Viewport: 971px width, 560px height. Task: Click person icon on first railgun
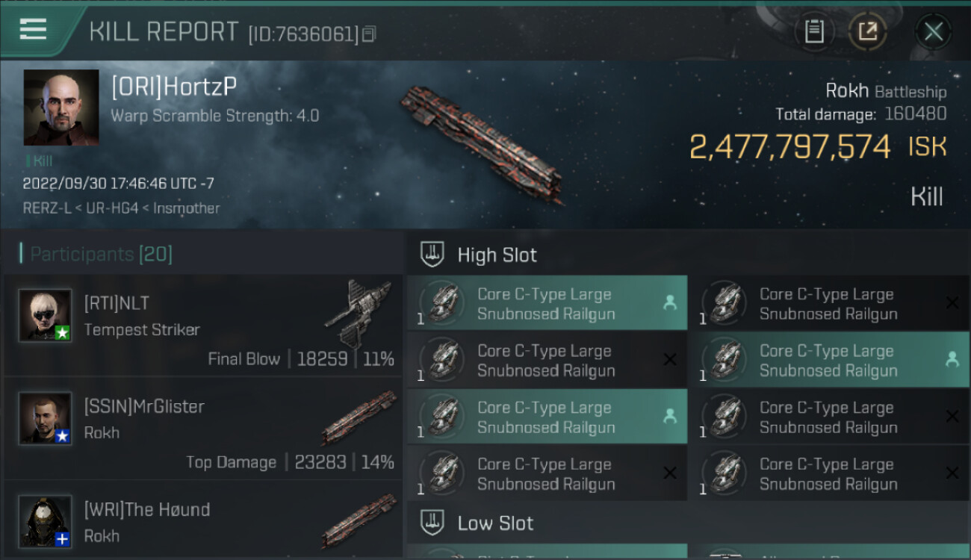tap(670, 302)
